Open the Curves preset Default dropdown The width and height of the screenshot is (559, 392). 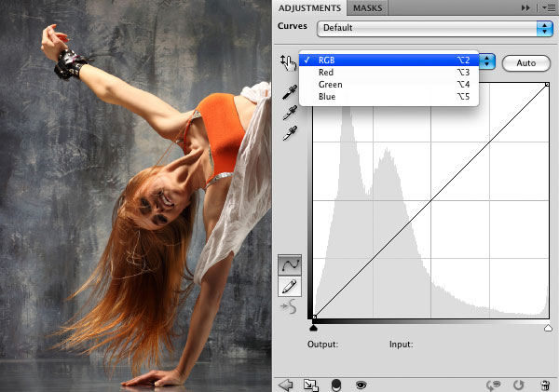[434, 28]
